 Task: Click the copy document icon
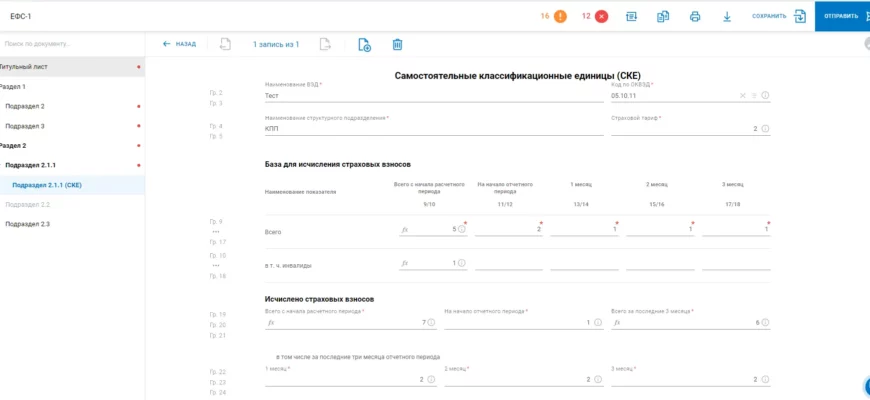[662, 17]
